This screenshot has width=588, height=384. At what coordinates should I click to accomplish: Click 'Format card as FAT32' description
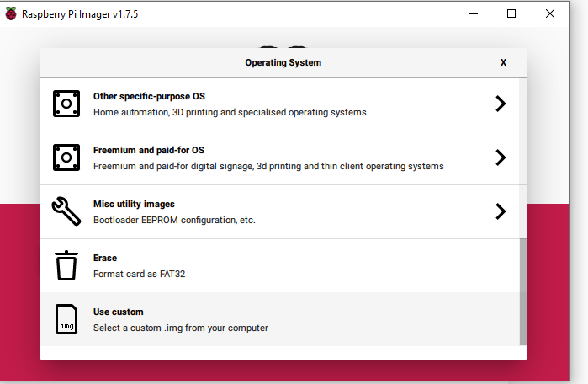139,274
